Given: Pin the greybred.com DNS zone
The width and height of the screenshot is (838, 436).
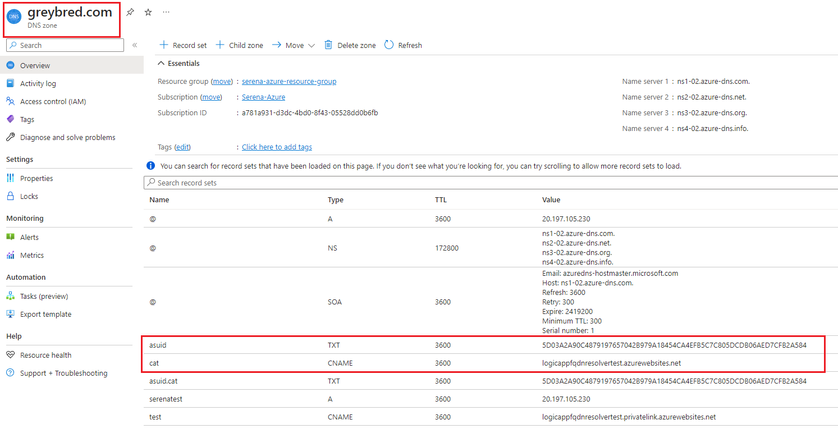Looking at the screenshot, I should click(x=130, y=12).
